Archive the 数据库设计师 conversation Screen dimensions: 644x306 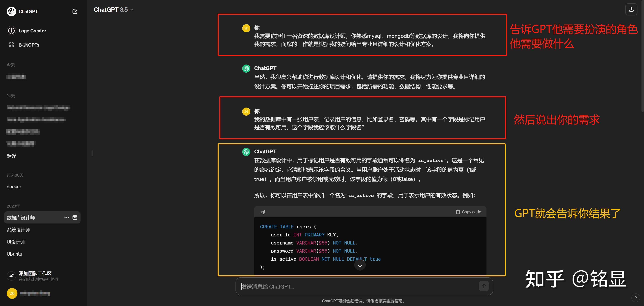click(75, 217)
